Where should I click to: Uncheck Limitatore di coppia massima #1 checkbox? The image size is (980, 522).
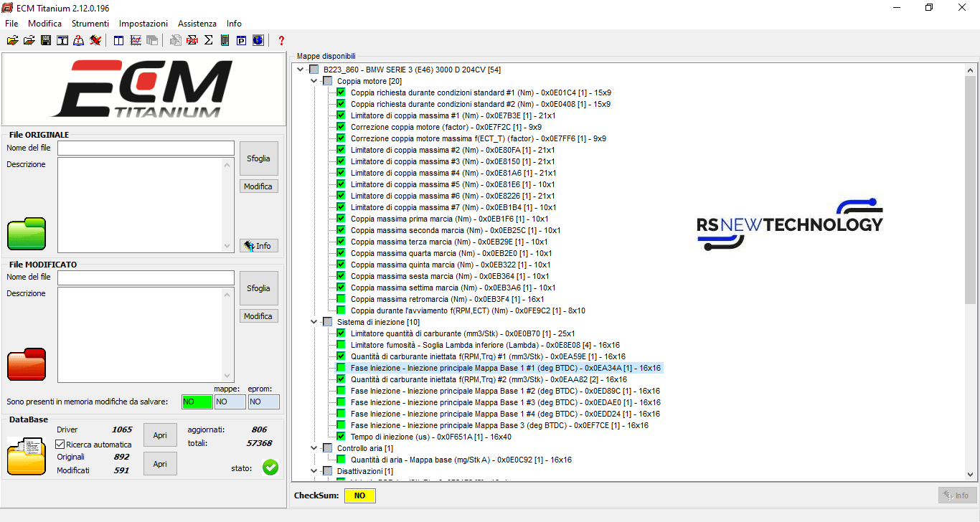tap(341, 115)
